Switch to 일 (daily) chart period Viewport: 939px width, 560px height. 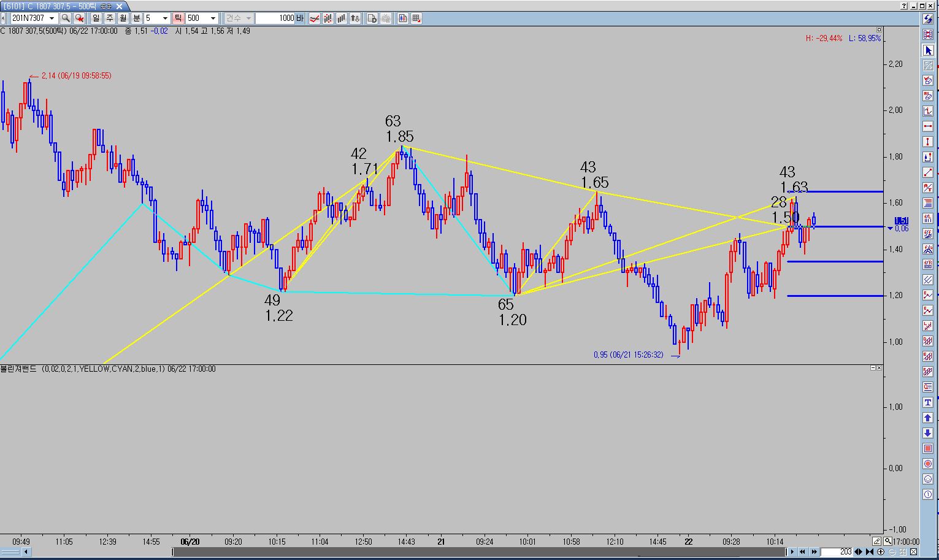click(96, 18)
